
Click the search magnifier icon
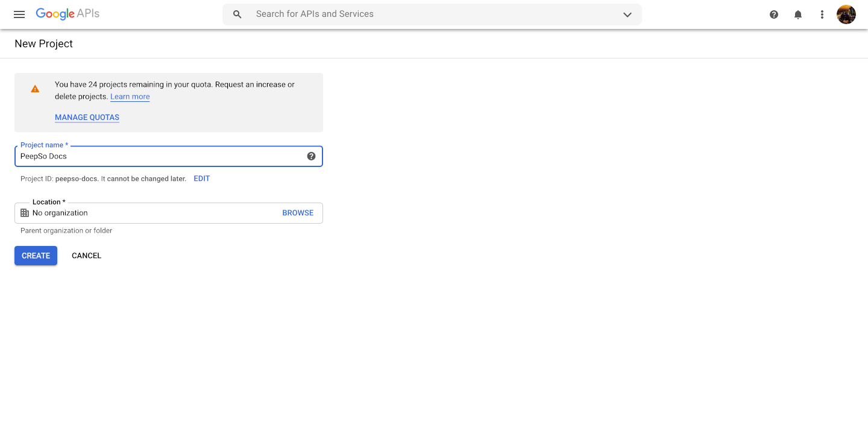[237, 14]
